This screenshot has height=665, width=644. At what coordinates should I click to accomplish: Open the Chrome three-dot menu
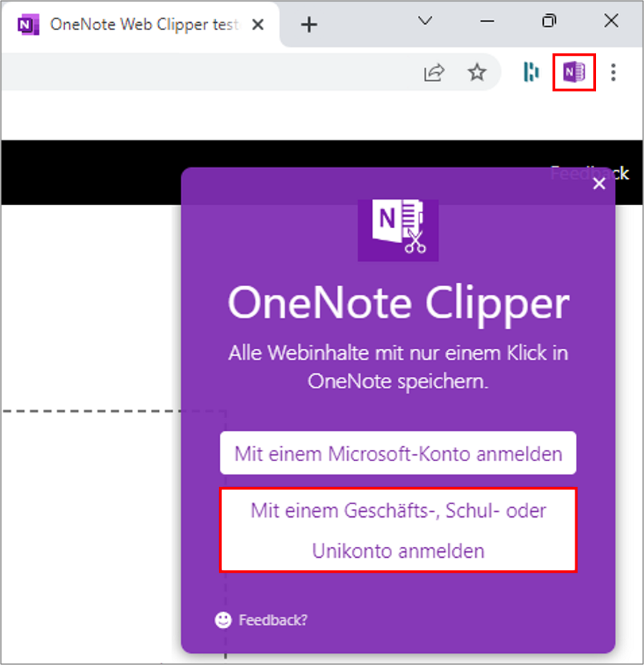pyautogui.click(x=613, y=72)
